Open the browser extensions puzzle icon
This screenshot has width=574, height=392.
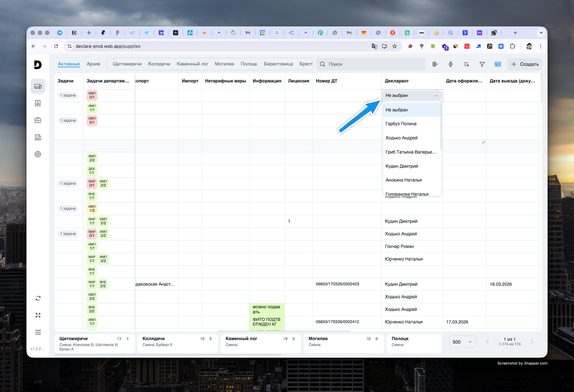click(512, 46)
